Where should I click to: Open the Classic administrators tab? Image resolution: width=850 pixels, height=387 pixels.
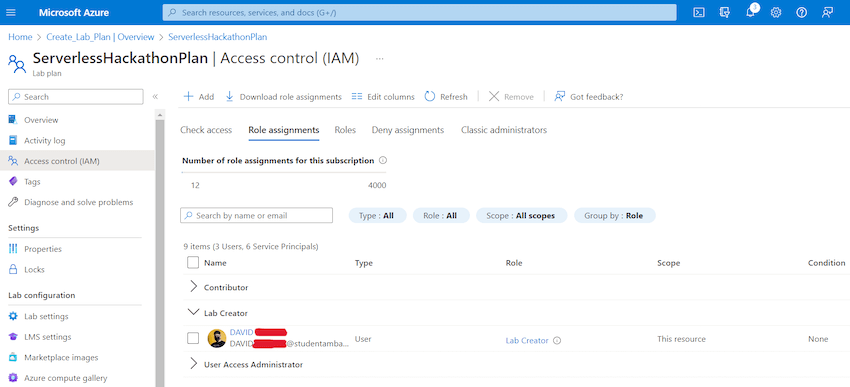[x=504, y=130]
